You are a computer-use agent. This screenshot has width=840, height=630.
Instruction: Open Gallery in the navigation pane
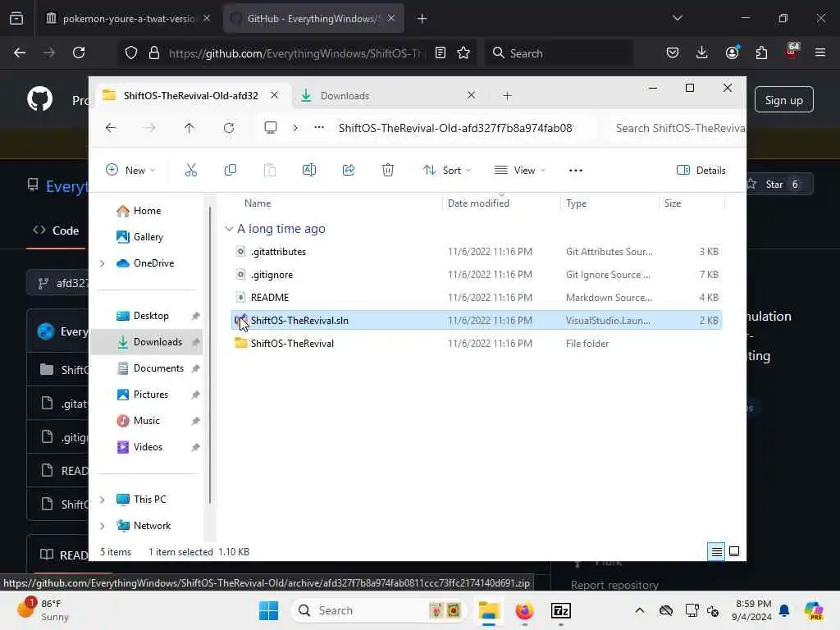(147, 237)
